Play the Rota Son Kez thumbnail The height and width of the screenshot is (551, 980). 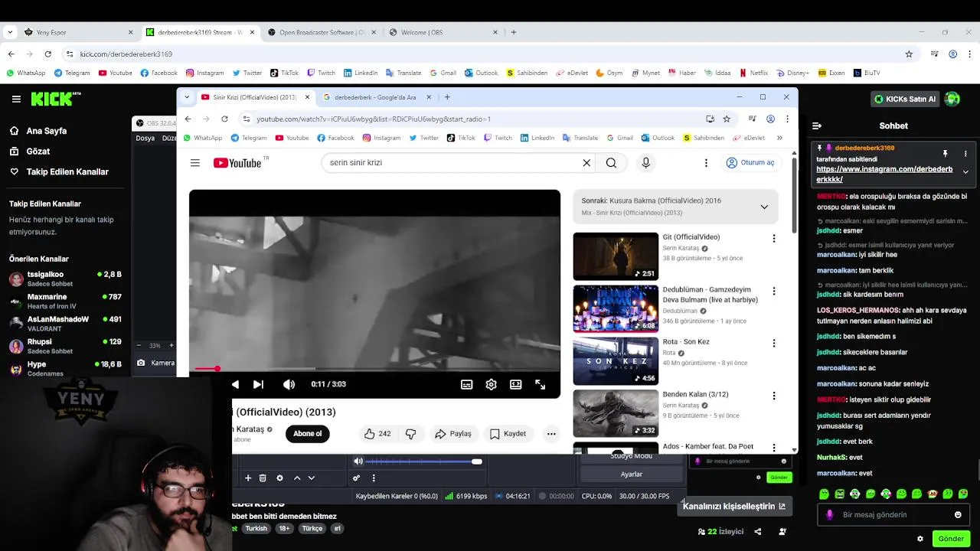(x=616, y=361)
